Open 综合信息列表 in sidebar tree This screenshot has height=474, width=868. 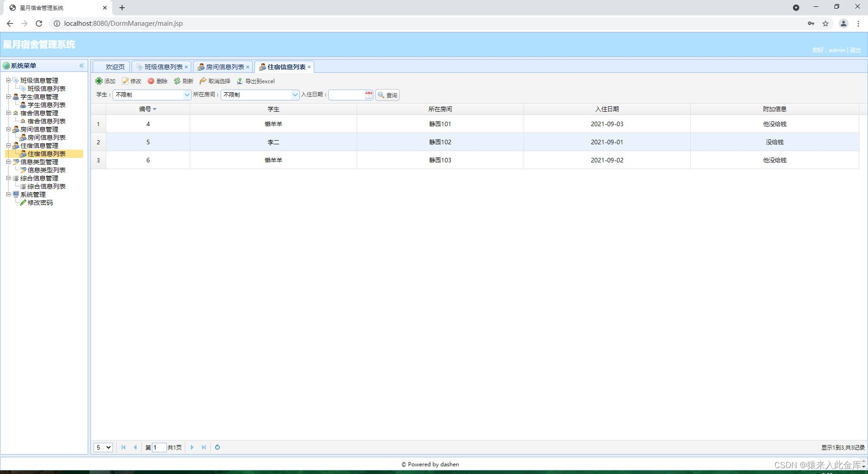[46, 186]
